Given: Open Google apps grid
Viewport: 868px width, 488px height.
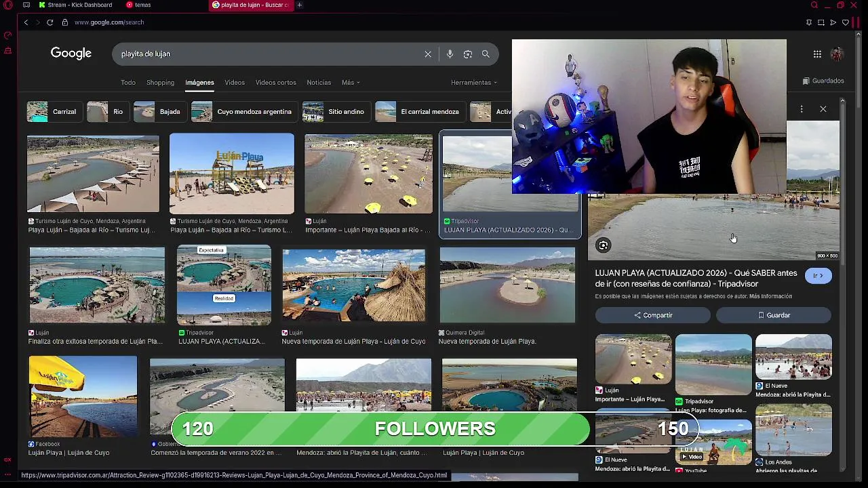Looking at the screenshot, I should (x=817, y=54).
